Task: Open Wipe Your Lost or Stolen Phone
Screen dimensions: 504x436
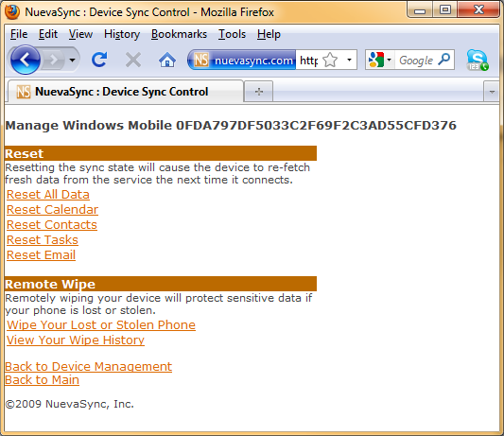Action: pos(101,325)
